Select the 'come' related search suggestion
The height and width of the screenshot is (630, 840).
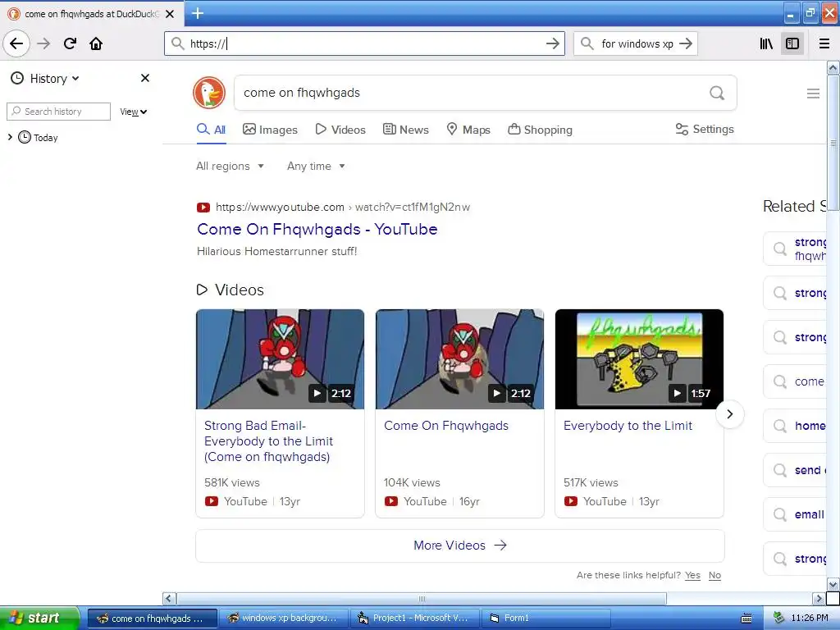click(795, 381)
